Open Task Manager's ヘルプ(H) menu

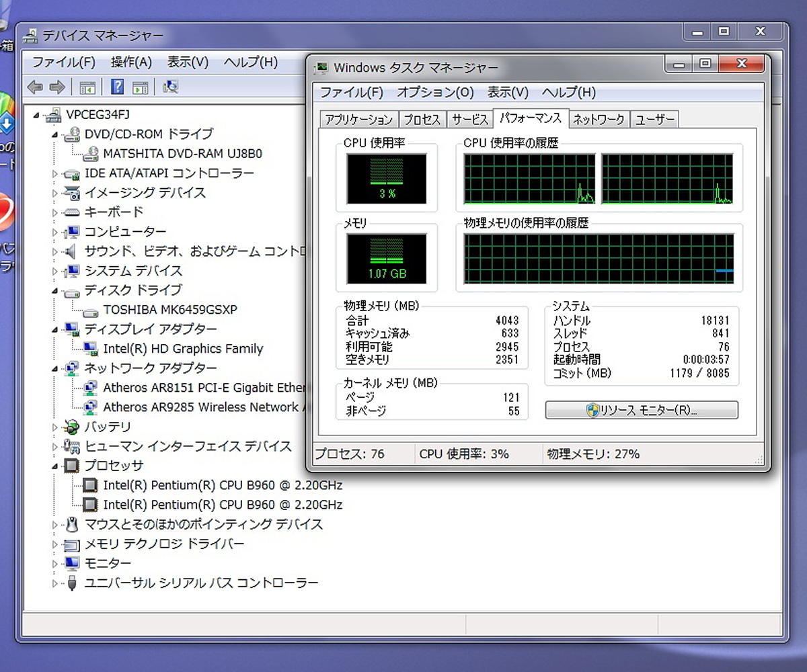[x=569, y=92]
